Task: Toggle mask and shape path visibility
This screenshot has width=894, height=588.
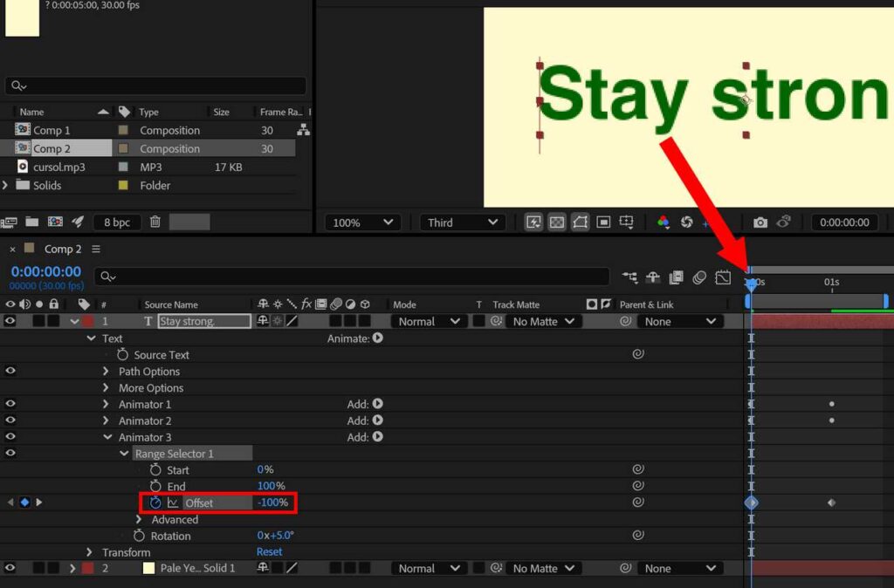Action: 580,222
